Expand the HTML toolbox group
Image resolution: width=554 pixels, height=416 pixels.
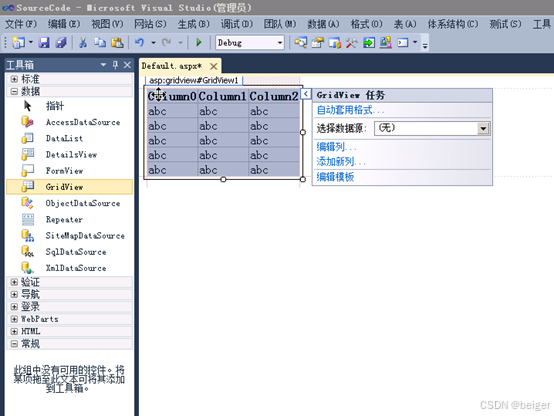pyautogui.click(x=14, y=332)
